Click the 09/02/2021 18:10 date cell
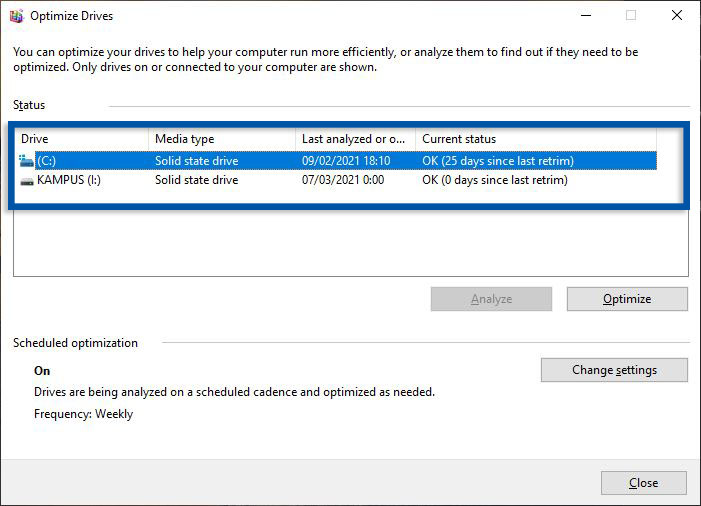 346,160
